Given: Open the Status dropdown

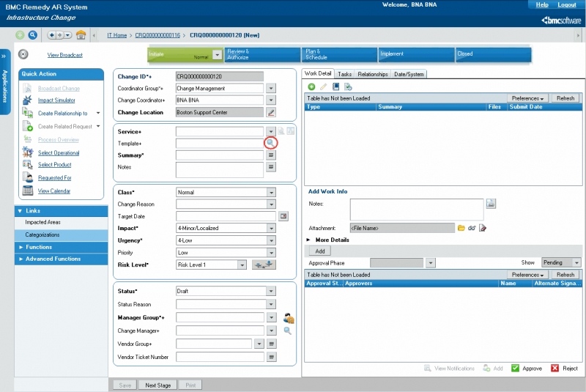Looking at the screenshot, I should tap(271, 291).
